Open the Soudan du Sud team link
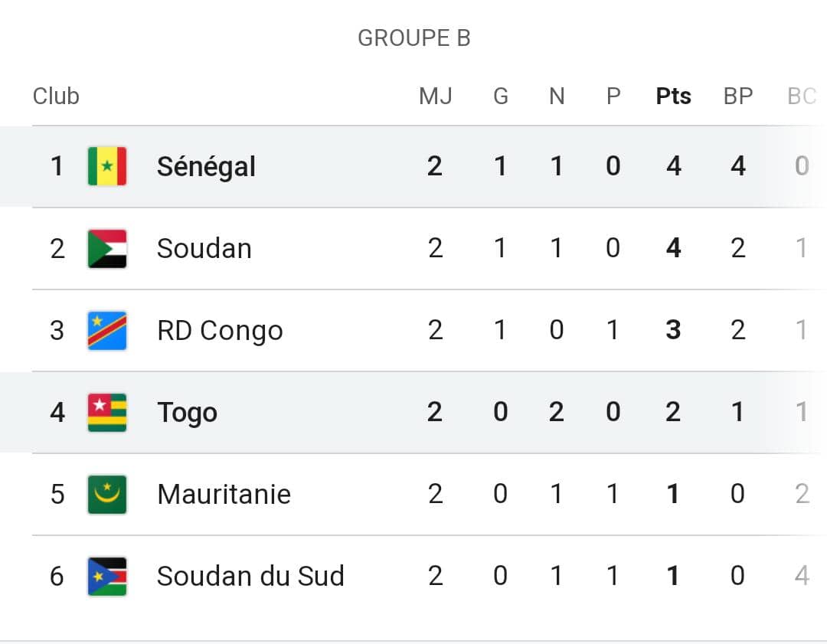Viewport: 827px width, 644px height. pyautogui.click(x=250, y=576)
